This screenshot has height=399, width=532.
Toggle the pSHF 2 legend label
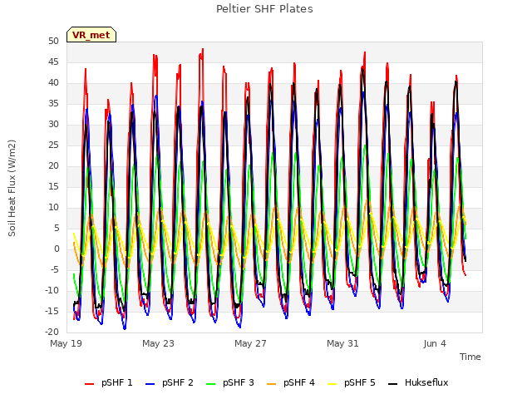tap(178, 382)
